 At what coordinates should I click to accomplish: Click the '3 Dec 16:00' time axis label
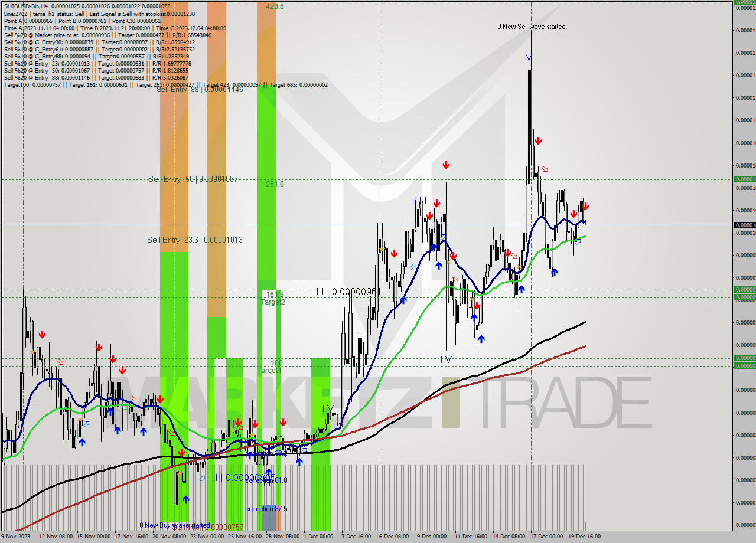click(357, 537)
